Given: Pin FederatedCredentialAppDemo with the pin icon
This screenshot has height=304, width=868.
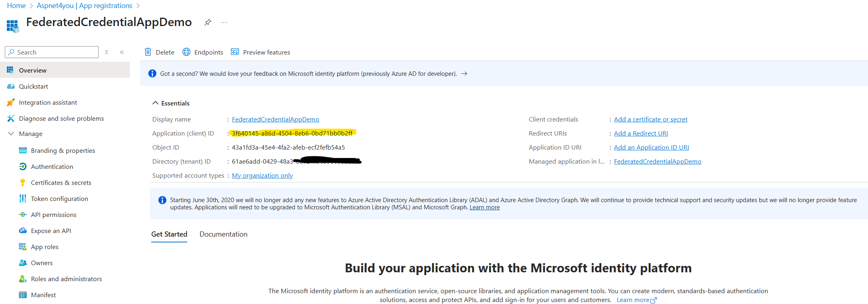Looking at the screenshot, I should point(208,22).
